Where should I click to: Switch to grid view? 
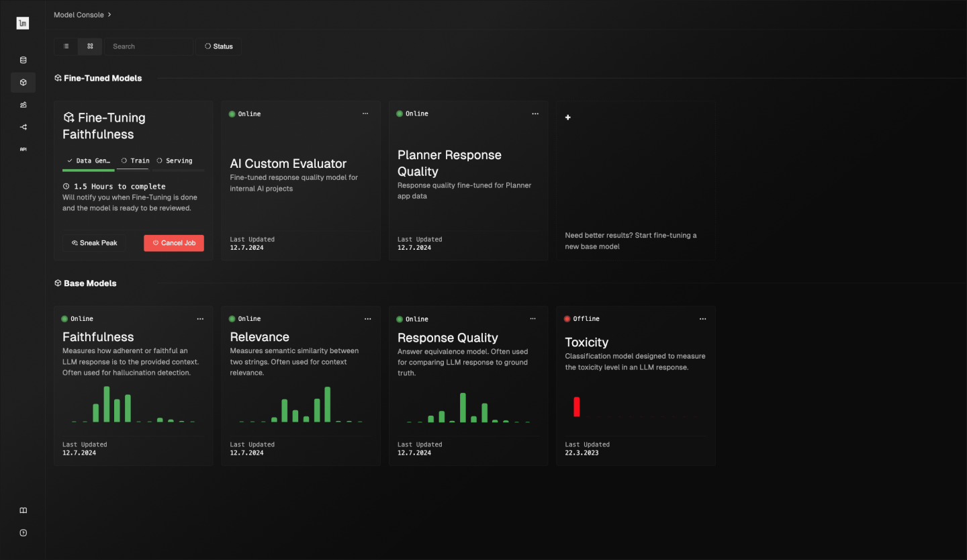tap(90, 46)
